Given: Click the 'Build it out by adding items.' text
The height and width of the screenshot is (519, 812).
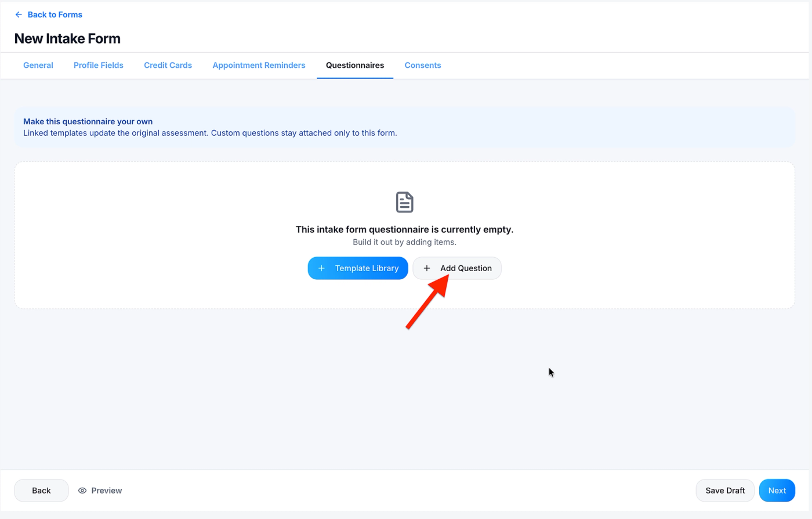Looking at the screenshot, I should 405,242.
